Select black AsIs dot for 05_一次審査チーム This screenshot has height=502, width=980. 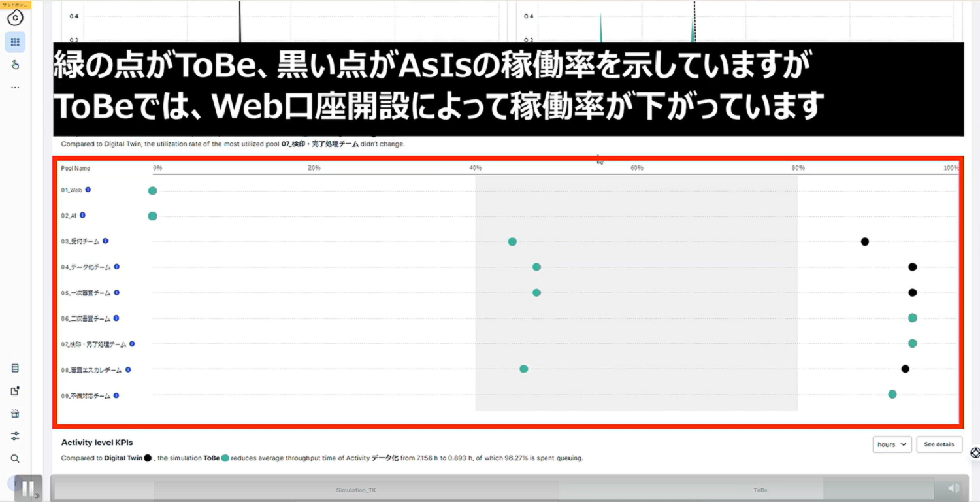[913, 293]
